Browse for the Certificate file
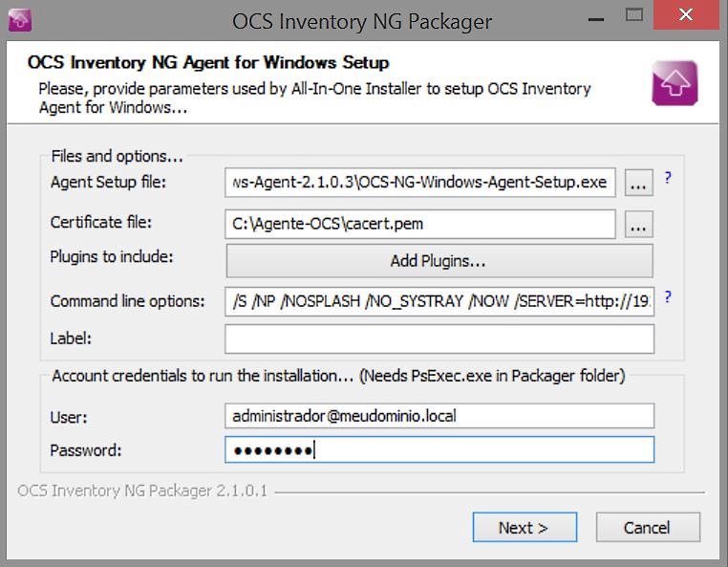This screenshot has width=728, height=567. [639, 225]
